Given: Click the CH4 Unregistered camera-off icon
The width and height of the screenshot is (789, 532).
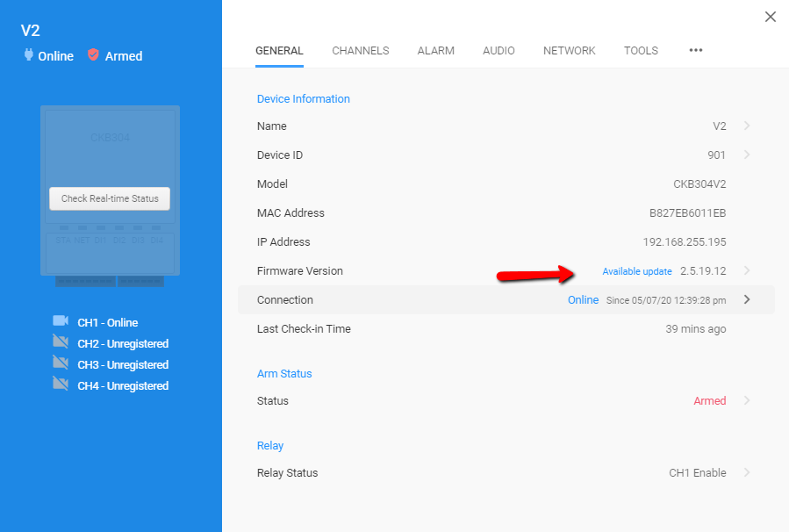Looking at the screenshot, I should [x=61, y=384].
